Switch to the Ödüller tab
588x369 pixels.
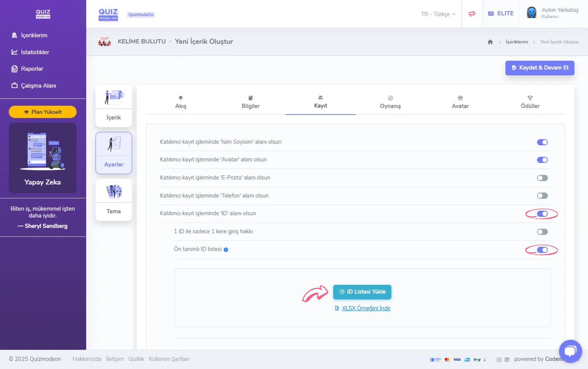[530, 102]
